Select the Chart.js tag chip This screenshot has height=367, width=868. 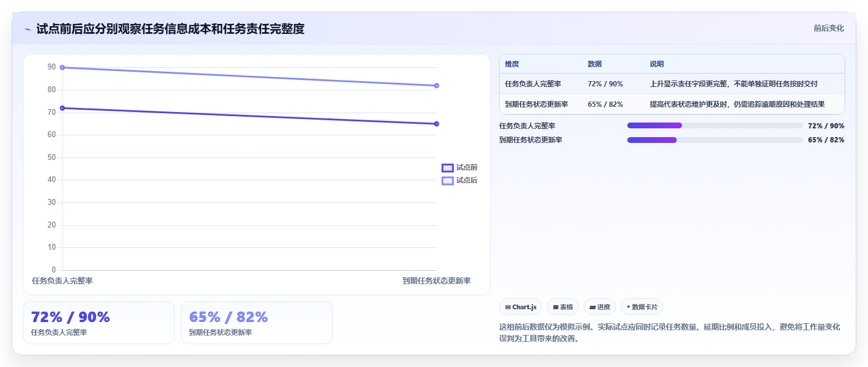(521, 307)
